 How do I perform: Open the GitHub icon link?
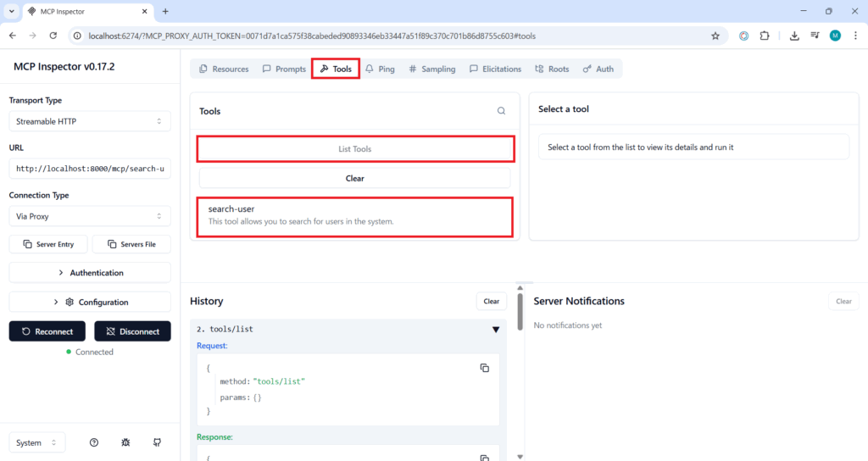click(x=157, y=442)
